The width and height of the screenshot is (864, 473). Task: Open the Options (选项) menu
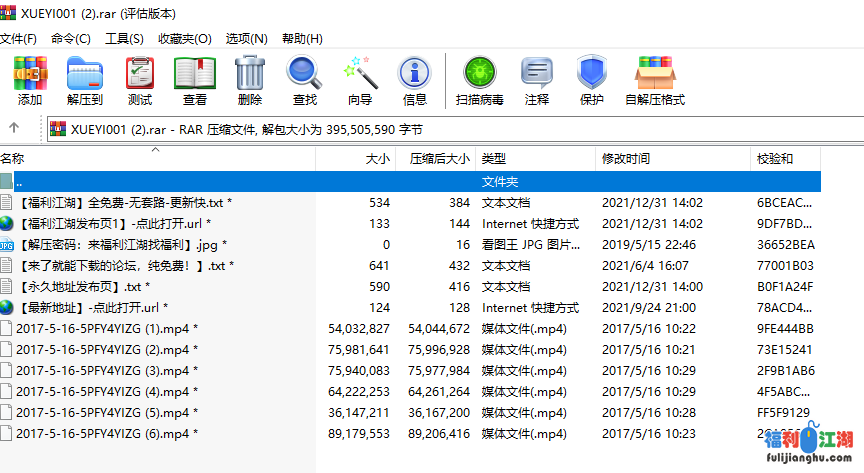pyautogui.click(x=246, y=39)
